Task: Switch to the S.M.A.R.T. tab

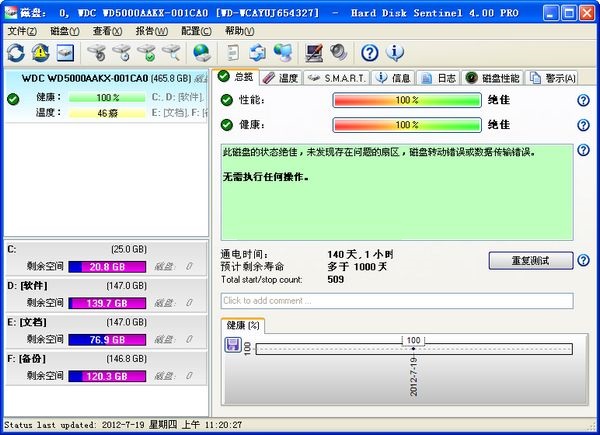Action: [336, 78]
